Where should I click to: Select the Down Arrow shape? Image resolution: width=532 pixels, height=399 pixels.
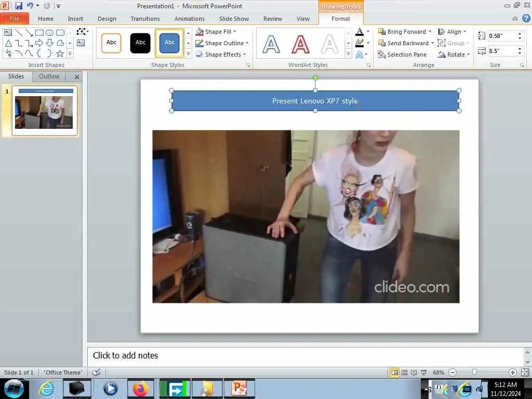pyautogui.click(x=49, y=43)
